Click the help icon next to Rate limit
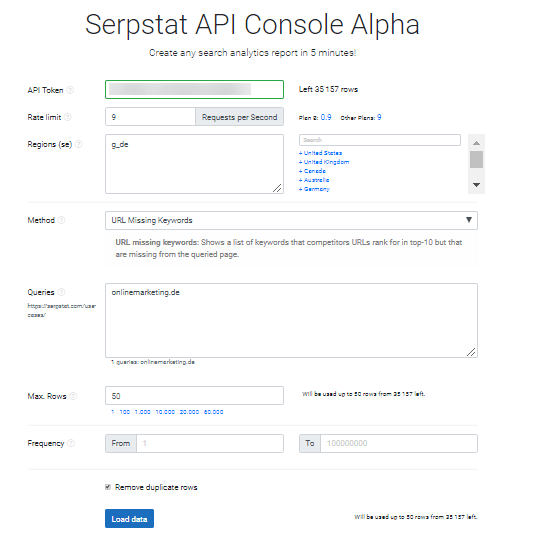 pyautogui.click(x=68, y=117)
